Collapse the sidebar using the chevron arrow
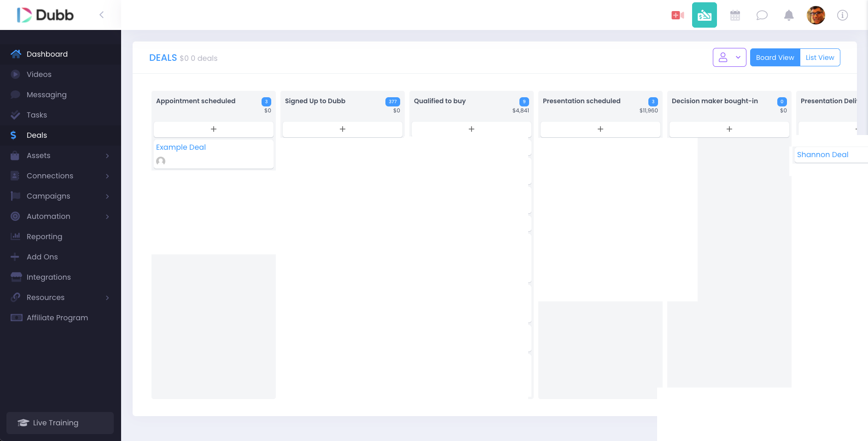Screen dimensions: 868x441 click(101, 14)
